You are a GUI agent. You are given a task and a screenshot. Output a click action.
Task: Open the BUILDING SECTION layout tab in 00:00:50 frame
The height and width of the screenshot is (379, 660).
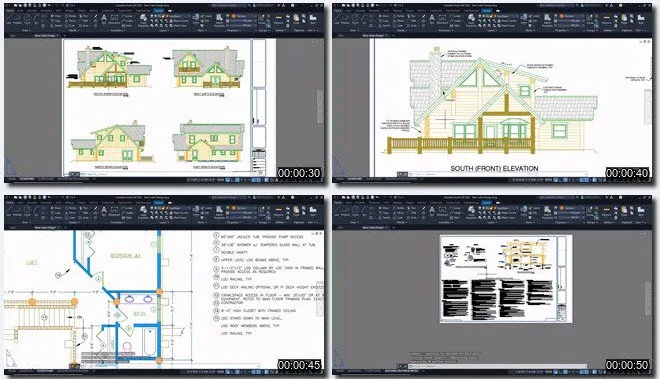coord(401,371)
